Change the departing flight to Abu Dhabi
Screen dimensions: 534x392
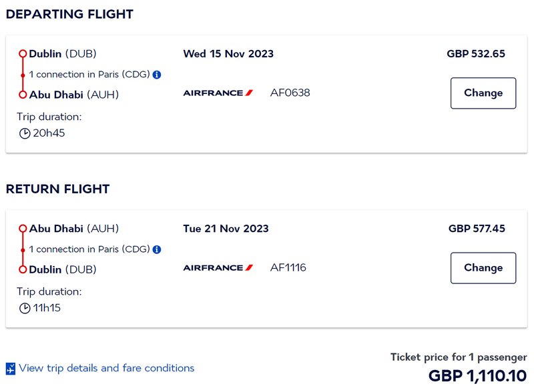(483, 93)
